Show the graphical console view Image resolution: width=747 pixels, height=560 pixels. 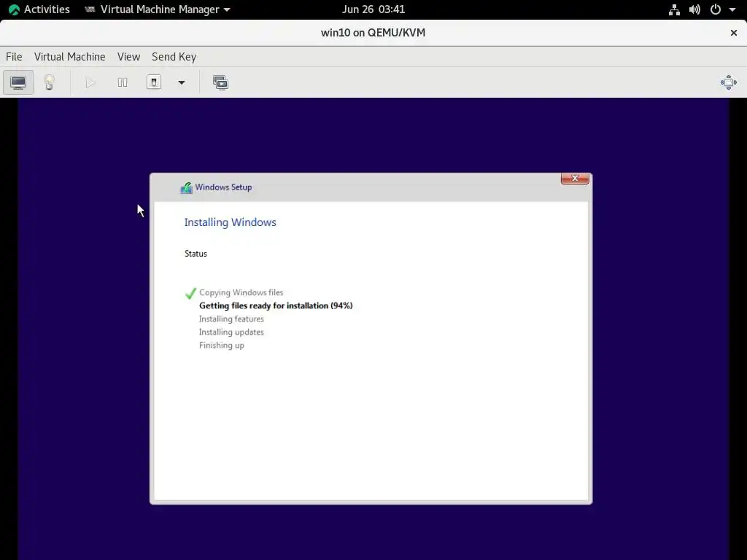pyautogui.click(x=18, y=82)
